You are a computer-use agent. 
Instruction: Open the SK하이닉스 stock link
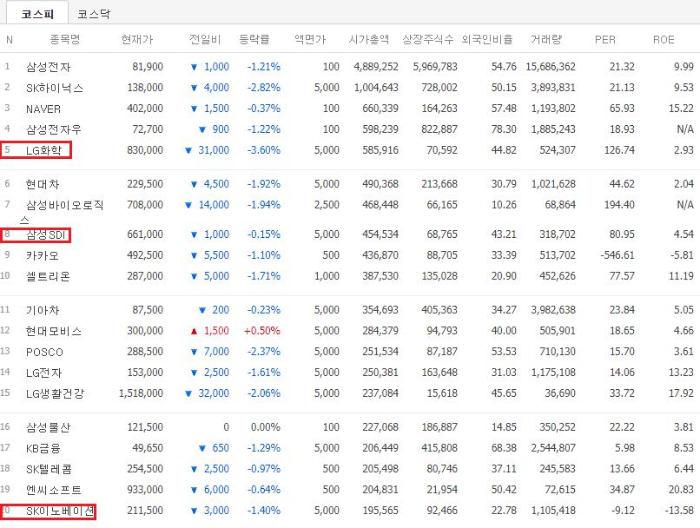click(x=54, y=88)
